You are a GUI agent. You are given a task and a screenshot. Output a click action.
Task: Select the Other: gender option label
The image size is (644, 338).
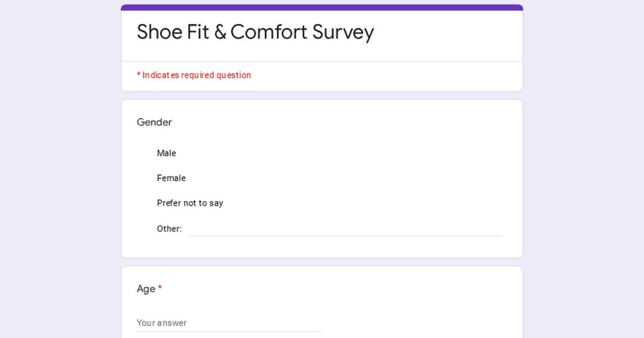pos(169,229)
